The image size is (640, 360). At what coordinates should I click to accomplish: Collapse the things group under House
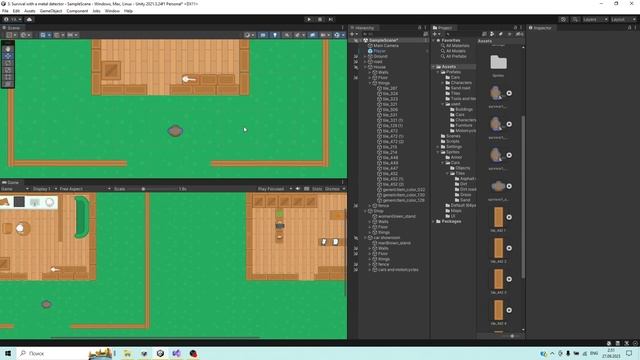[370, 83]
